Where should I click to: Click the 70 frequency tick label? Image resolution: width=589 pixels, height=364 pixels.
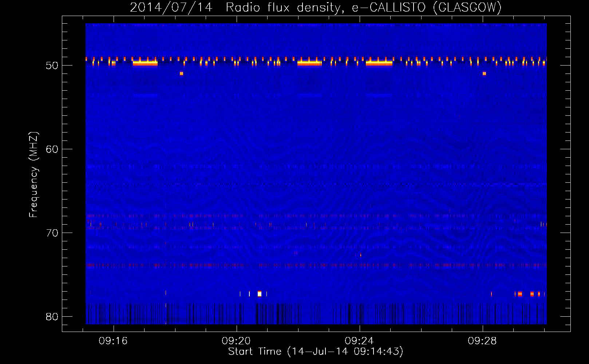tap(52, 233)
